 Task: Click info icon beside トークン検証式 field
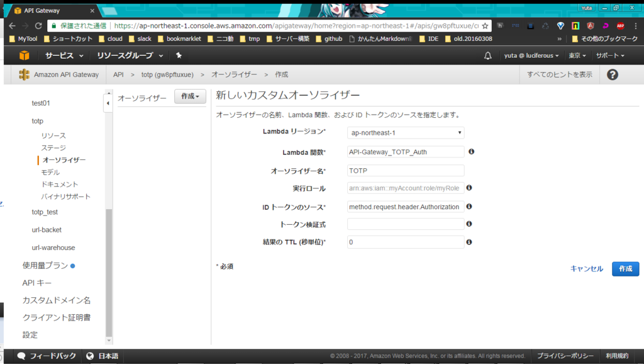coord(469,224)
